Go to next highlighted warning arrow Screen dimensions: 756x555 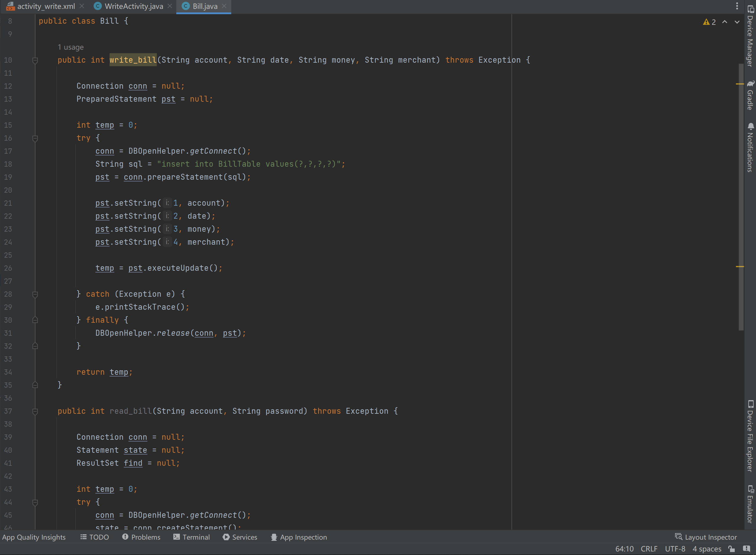(737, 22)
